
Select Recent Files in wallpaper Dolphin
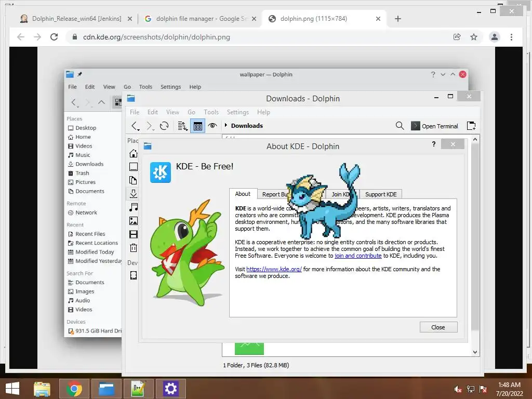point(87,234)
